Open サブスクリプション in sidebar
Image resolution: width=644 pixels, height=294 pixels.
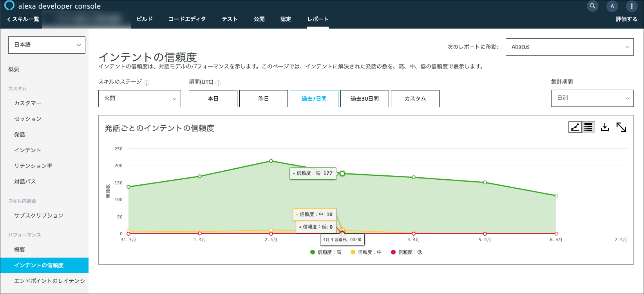(39, 216)
